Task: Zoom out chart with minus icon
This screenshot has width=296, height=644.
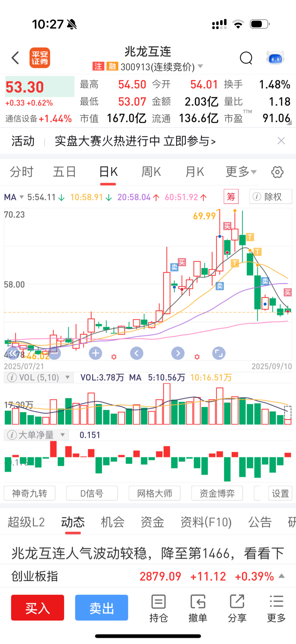Action: pyautogui.click(x=54, y=353)
